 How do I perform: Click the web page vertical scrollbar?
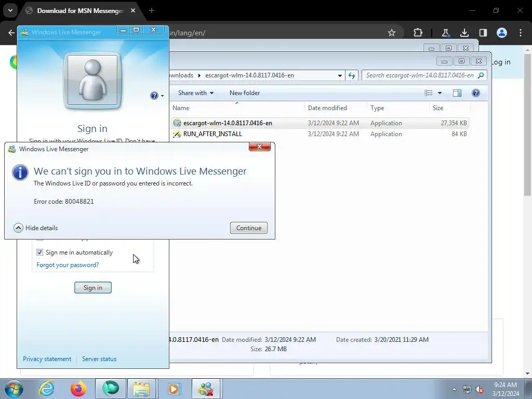tap(528, 124)
